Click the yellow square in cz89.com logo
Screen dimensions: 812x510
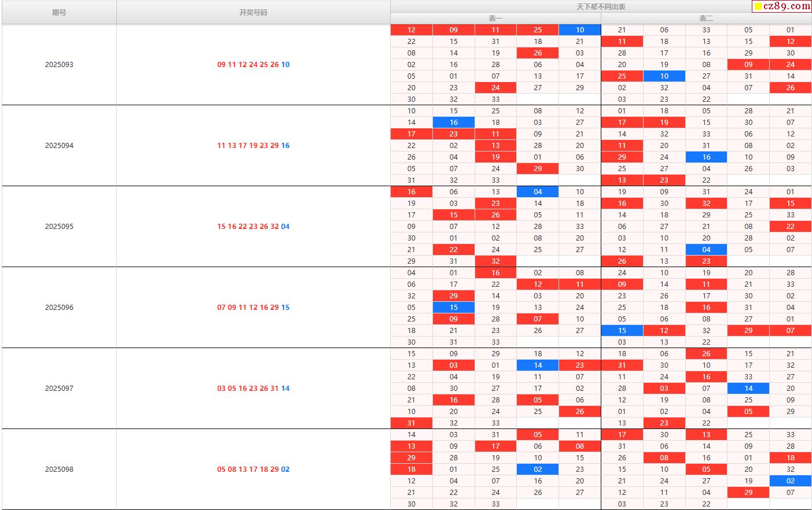[758, 6]
